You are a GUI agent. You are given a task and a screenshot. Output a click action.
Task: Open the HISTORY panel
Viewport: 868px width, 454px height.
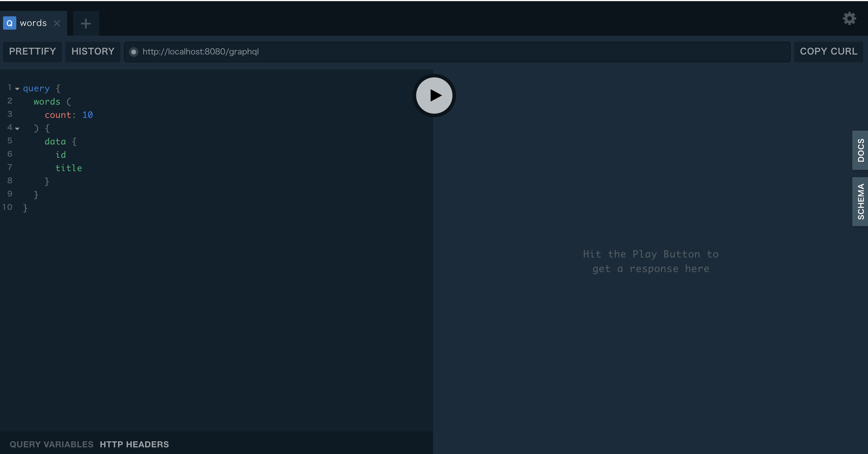point(93,51)
